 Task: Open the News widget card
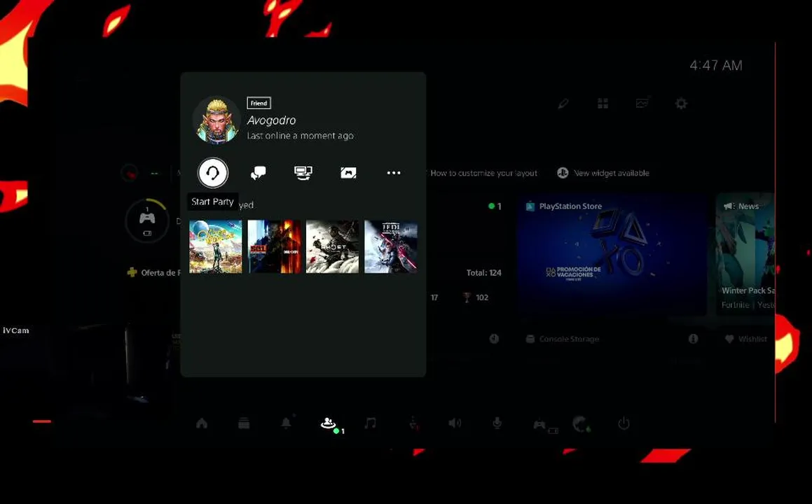click(x=745, y=255)
